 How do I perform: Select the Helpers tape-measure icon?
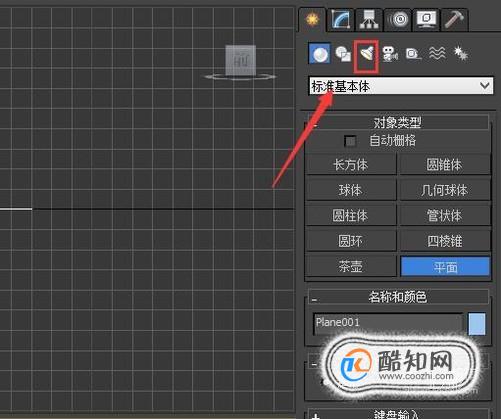click(413, 54)
